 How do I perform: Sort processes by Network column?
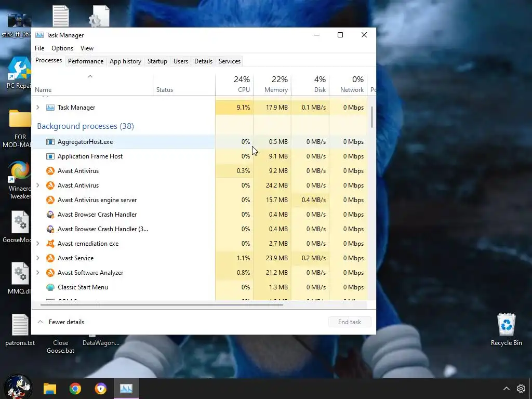click(349, 85)
